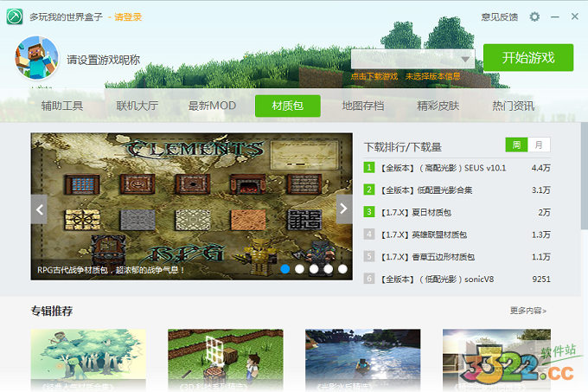Click the 请登录 login link

tap(128, 17)
